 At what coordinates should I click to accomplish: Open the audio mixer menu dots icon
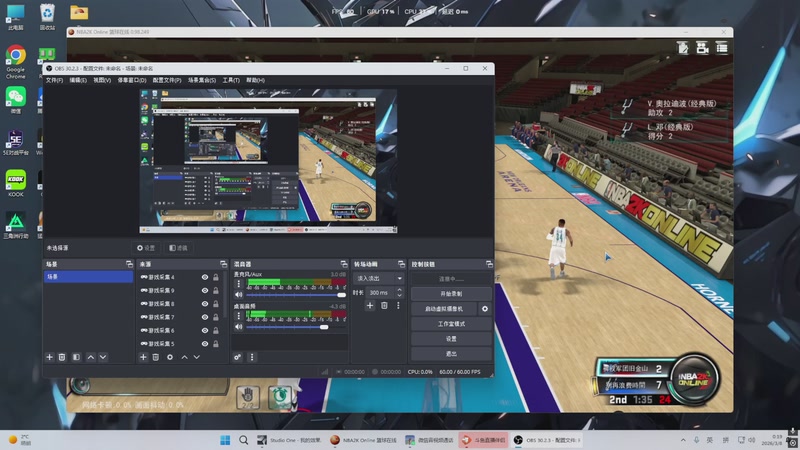[x=252, y=357]
